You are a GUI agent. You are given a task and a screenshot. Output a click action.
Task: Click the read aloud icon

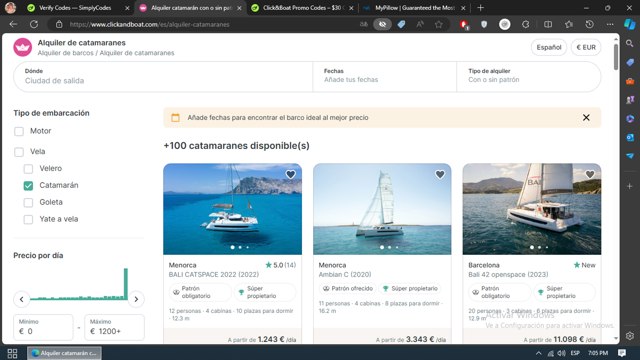pyautogui.click(x=420, y=24)
